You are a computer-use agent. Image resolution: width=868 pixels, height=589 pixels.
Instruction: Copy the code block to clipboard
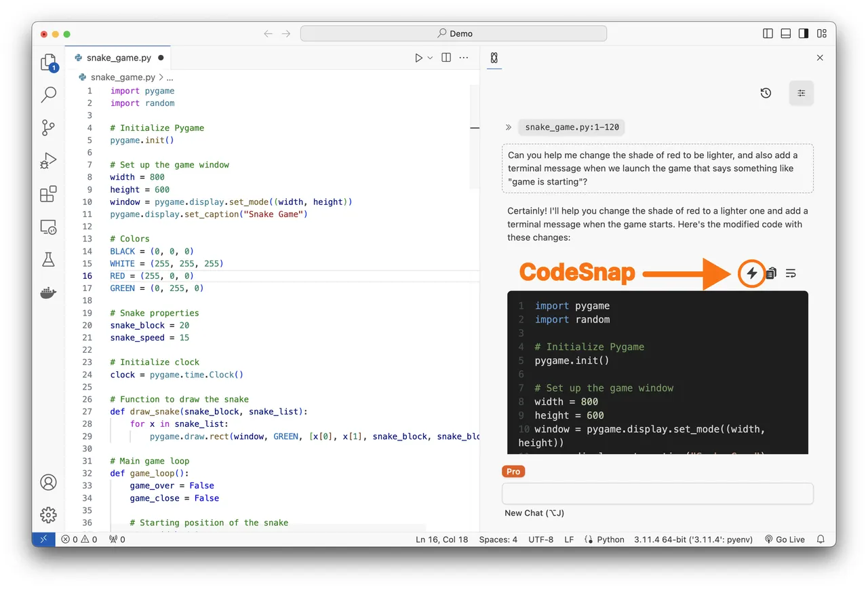771,273
